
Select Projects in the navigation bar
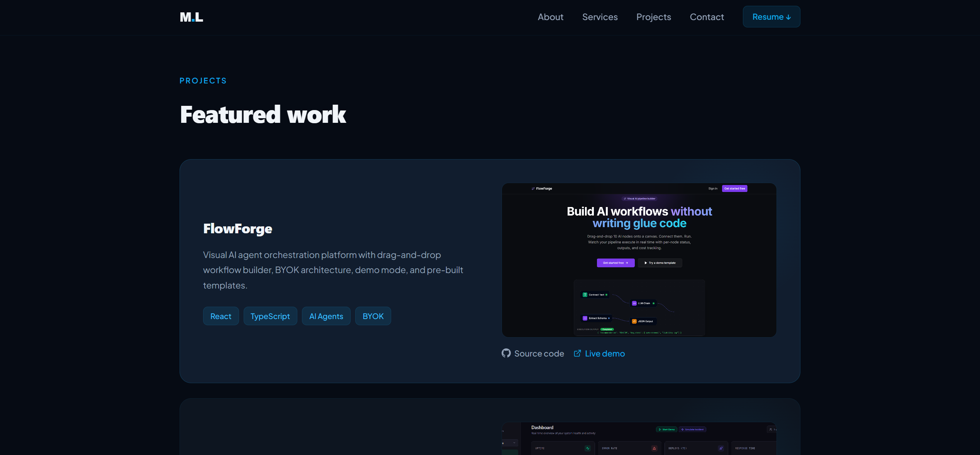point(654,17)
